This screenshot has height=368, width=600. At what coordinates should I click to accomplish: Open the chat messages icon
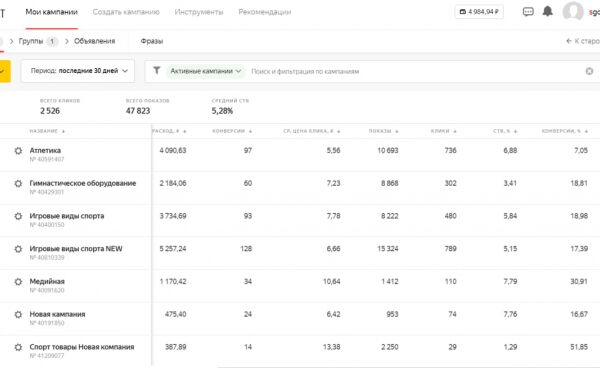tap(528, 12)
